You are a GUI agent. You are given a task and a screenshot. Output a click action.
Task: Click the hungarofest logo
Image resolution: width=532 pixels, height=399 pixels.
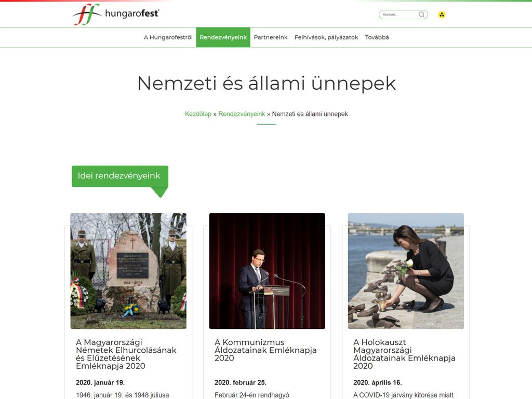tap(116, 14)
